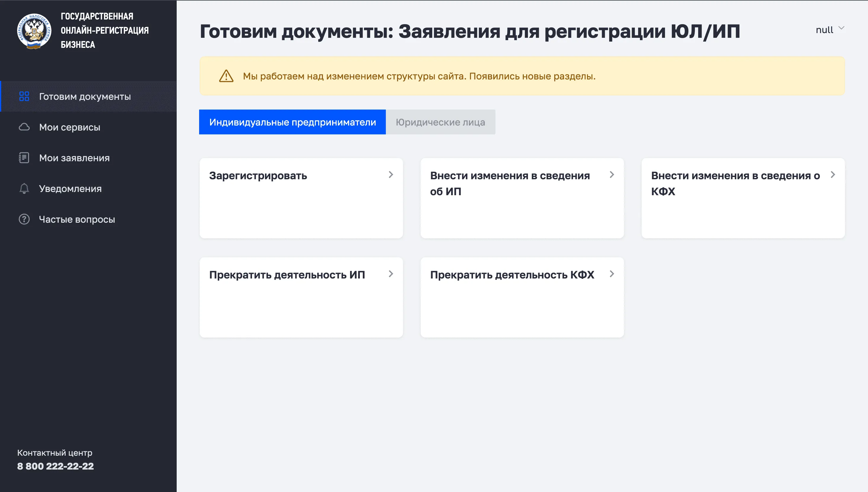Select the grid icon next to Готовим документы

[24, 97]
